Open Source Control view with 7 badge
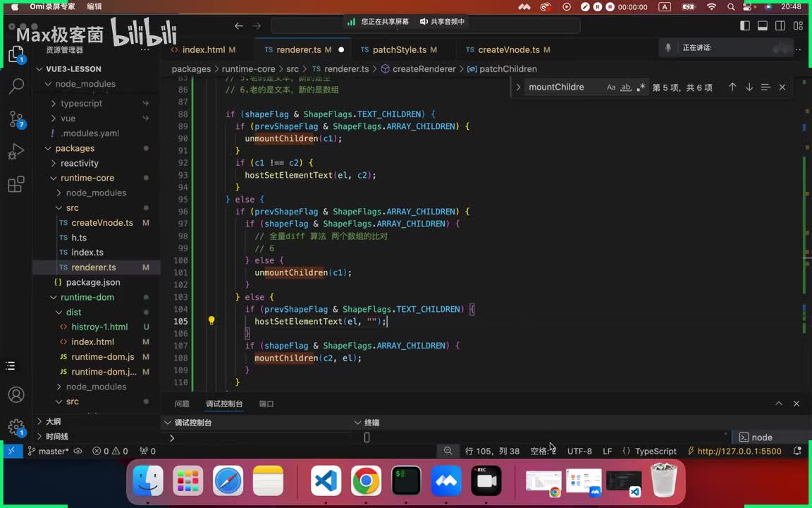Image resolution: width=812 pixels, height=508 pixels. (16, 119)
